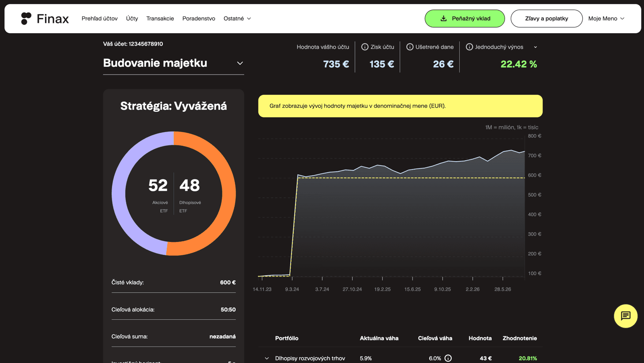The height and width of the screenshot is (363, 644).
Task: Click the 26 € saved taxes value
Action: point(443,64)
